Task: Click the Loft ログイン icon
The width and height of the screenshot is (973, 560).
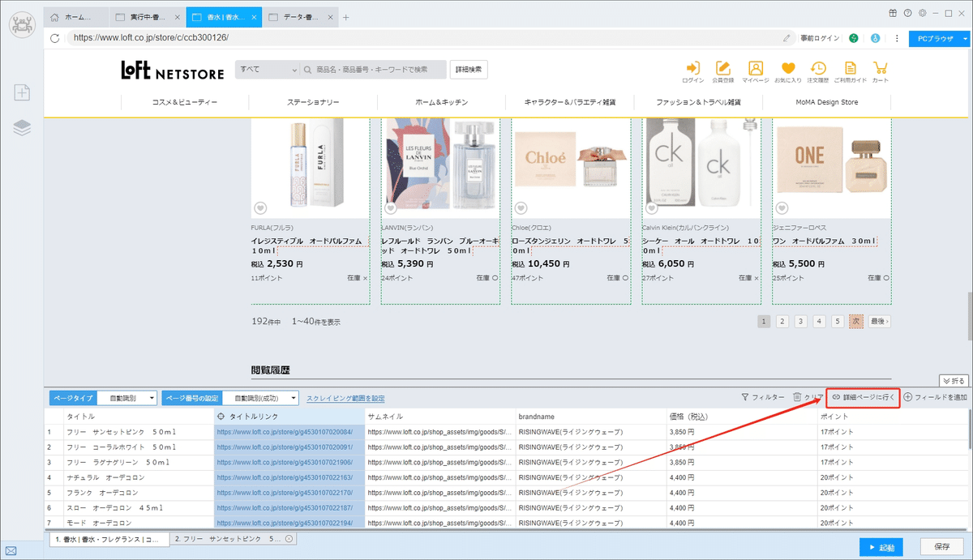Action: tap(692, 72)
